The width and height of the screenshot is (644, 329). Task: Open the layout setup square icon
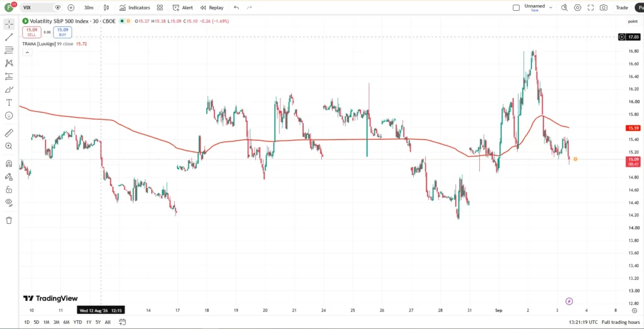click(x=516, y=8)
